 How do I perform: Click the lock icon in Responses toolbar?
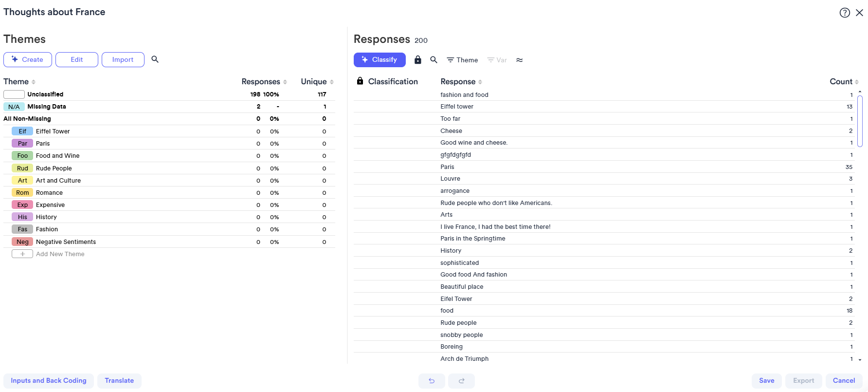[x=417, y=60]
